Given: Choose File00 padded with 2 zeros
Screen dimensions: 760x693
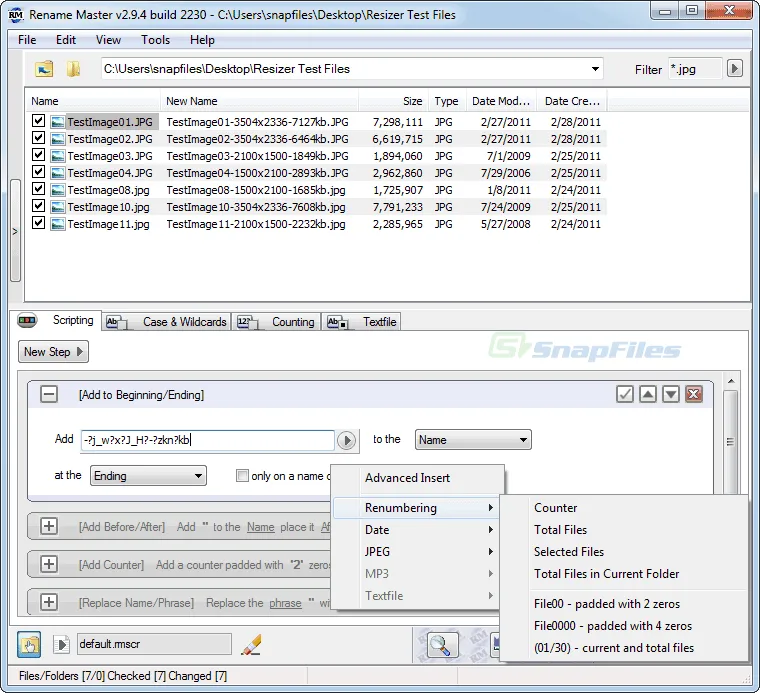Looking at the screenshot, I should click(x=624, y=604).
